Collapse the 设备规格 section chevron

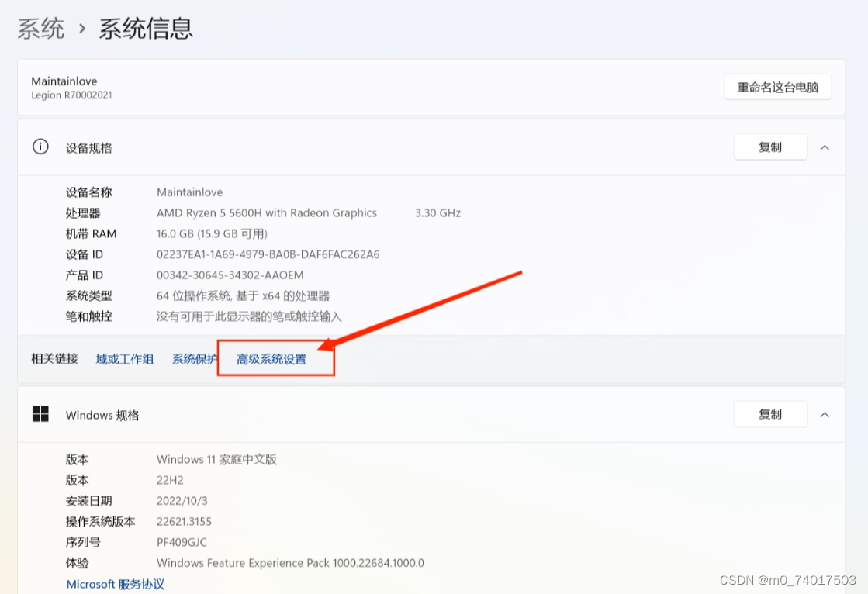point(825,147)
